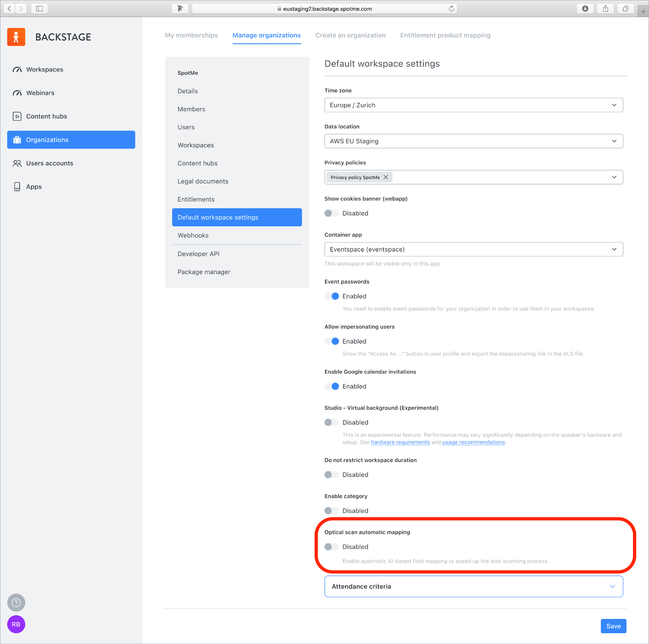
Task: Switch to My memberships tab
Action: coord(191,35)
